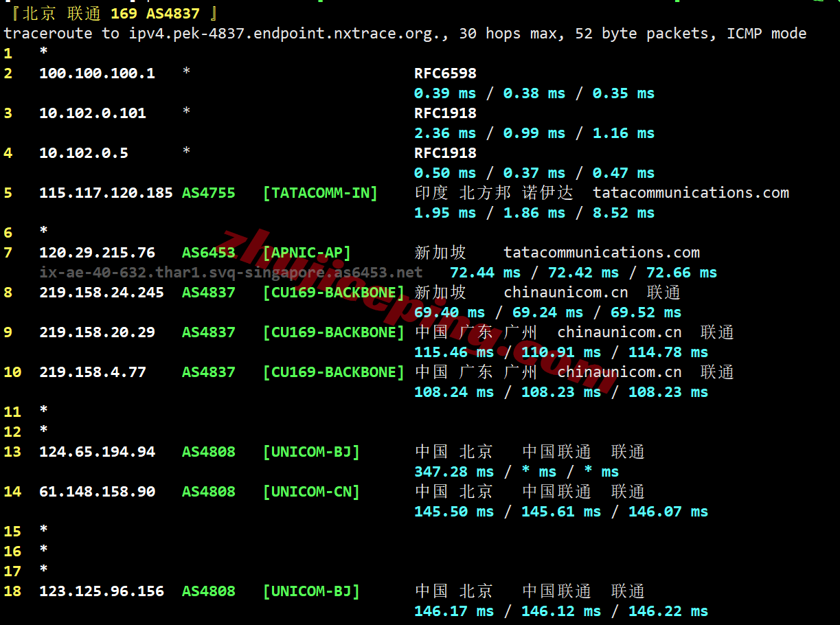Click IP address 123.125.96.156
The width and height of the screenshot is (840, 625).
click(102, 591)
